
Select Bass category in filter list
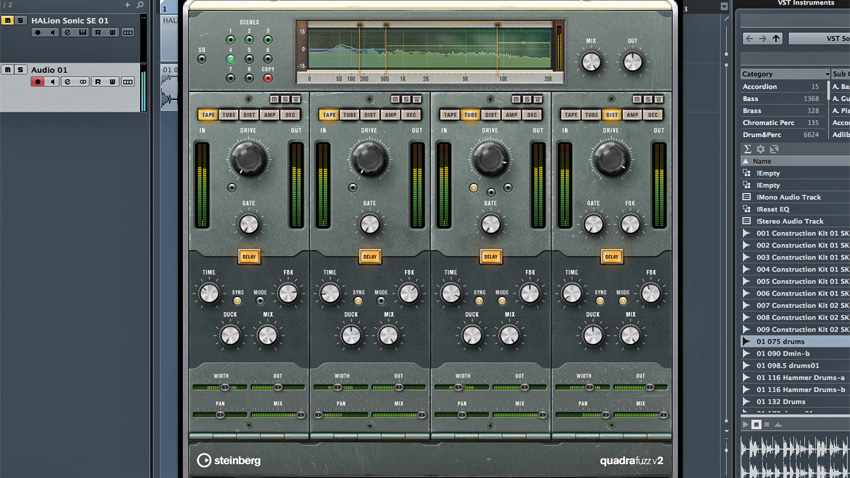coord(781,99)
